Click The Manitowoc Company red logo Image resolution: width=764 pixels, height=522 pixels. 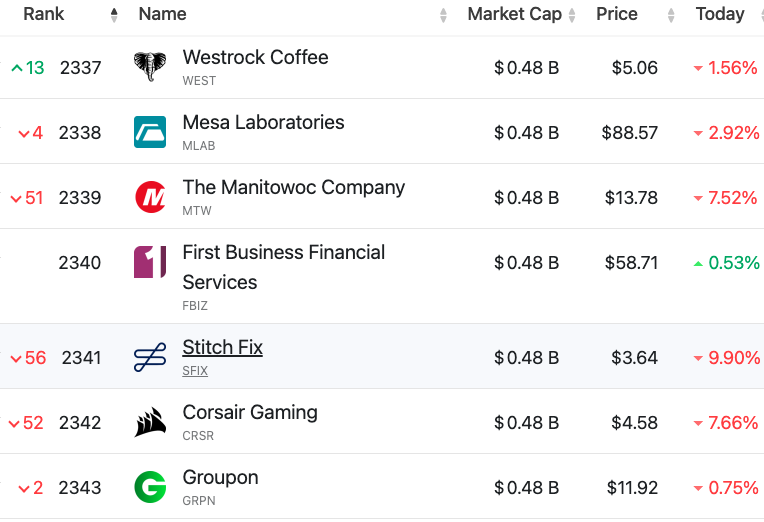150,197
